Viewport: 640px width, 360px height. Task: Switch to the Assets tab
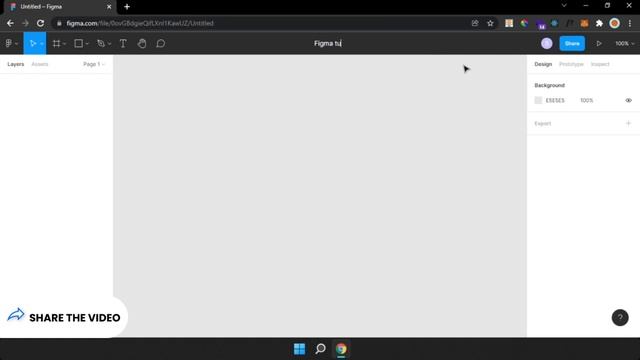(40, 64)
